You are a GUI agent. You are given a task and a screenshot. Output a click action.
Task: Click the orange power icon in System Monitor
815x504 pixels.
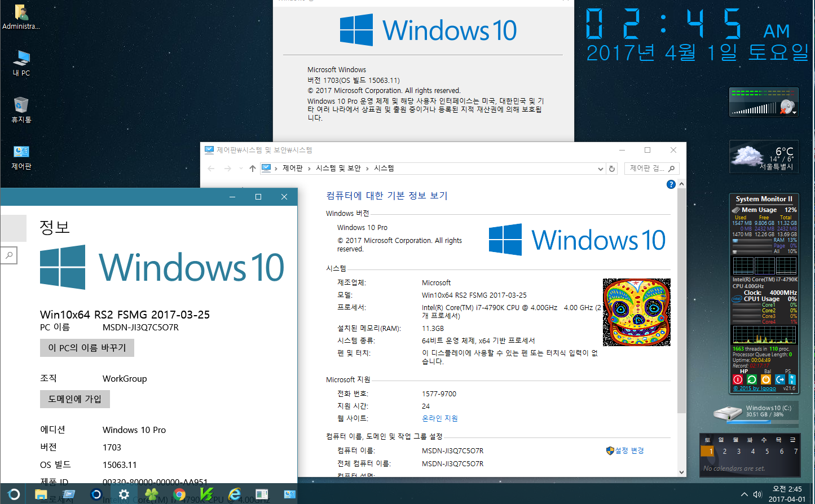coord(765,379)
